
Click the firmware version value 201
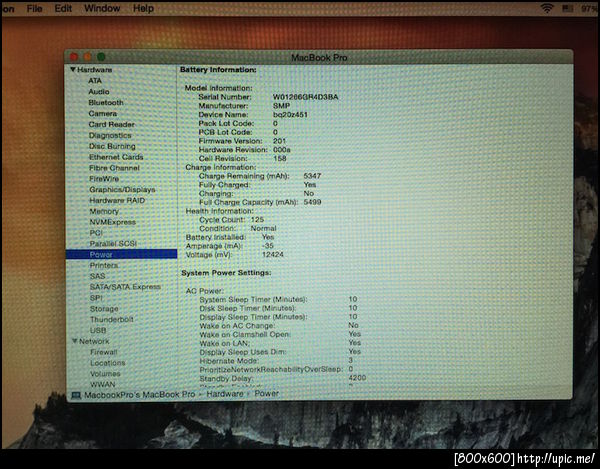point(279,141)
